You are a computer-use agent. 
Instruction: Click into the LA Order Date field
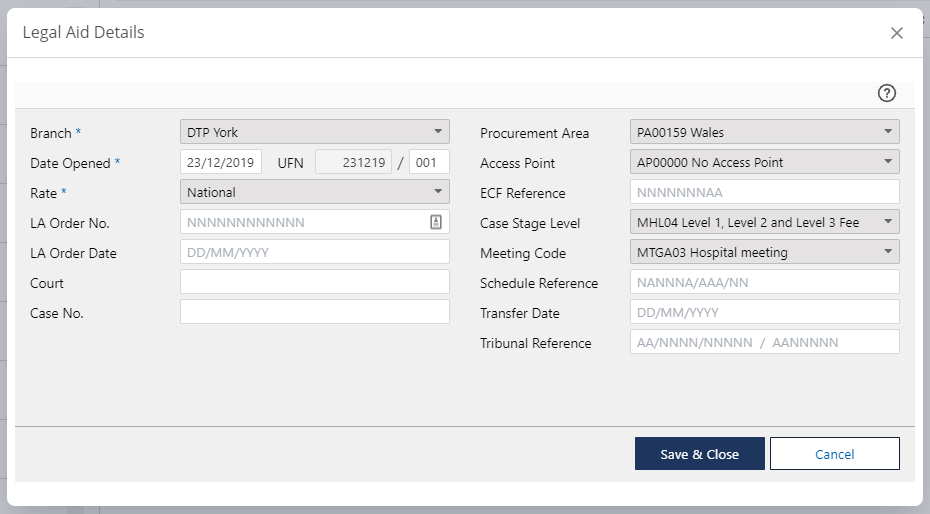pyautogui.click(x=314, y=252)
